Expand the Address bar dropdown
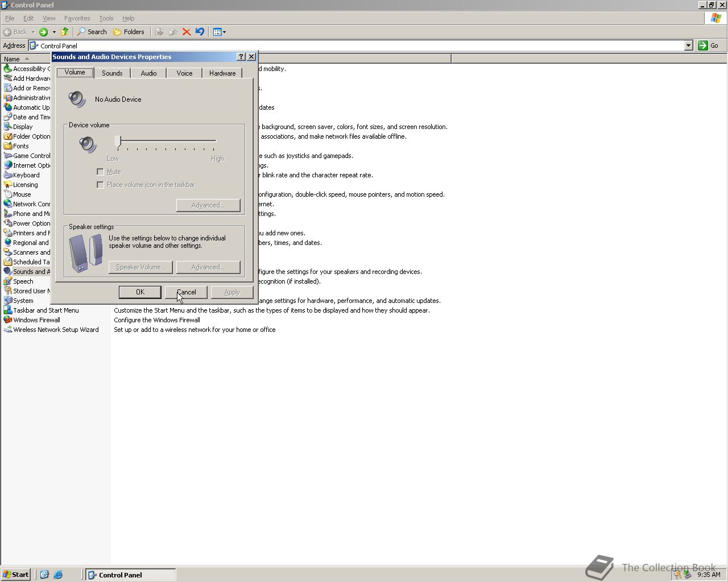The height and width of the screenshot is (582, 728). point(688,45)
